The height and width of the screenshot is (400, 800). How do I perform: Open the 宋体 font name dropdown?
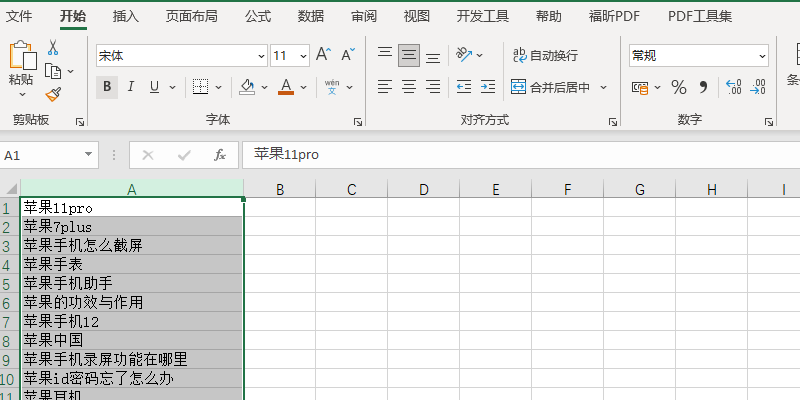tap(261, 56)
